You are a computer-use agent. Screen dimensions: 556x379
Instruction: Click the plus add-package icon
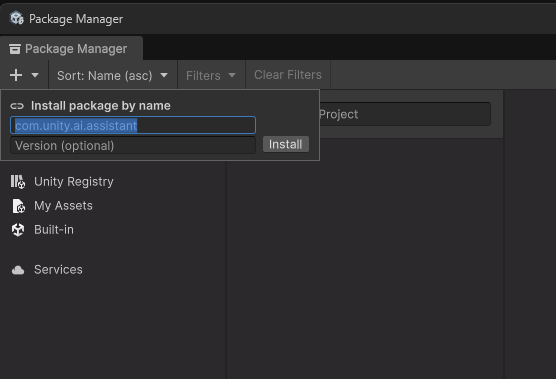16,75
